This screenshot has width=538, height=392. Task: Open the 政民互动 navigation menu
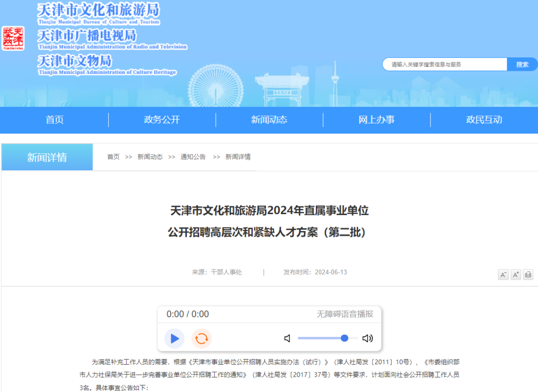484,120
